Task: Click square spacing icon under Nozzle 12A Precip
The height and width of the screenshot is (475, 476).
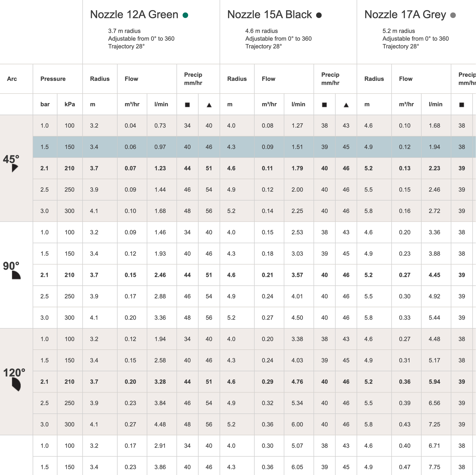Action: click(x=187, y=105)
